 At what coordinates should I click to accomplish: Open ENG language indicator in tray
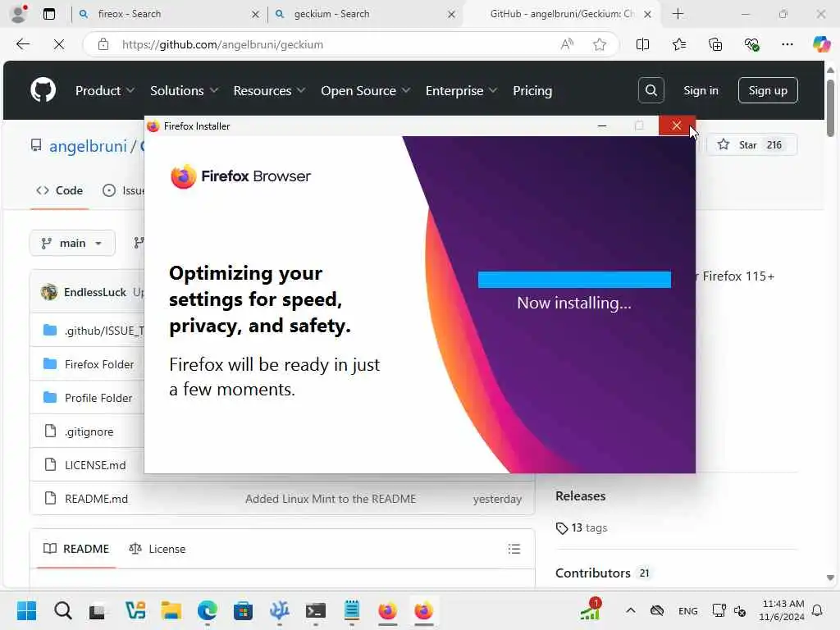(688, 610)
